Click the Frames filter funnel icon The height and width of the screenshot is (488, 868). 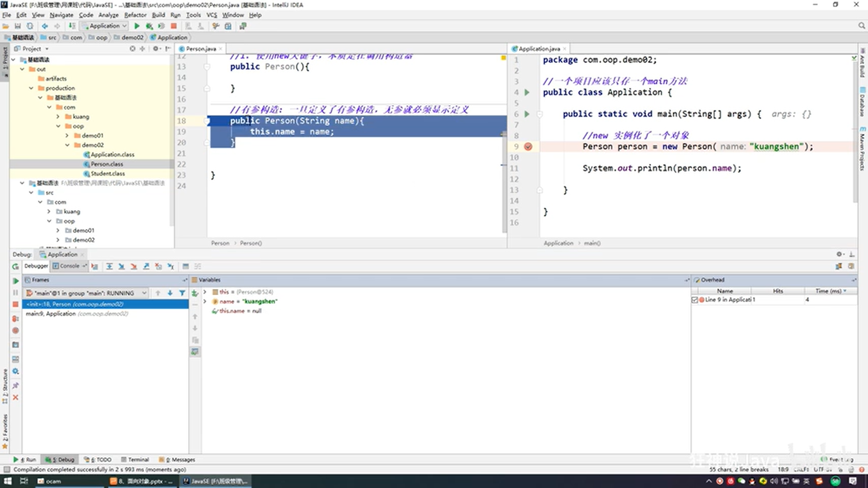coord(182,293)
